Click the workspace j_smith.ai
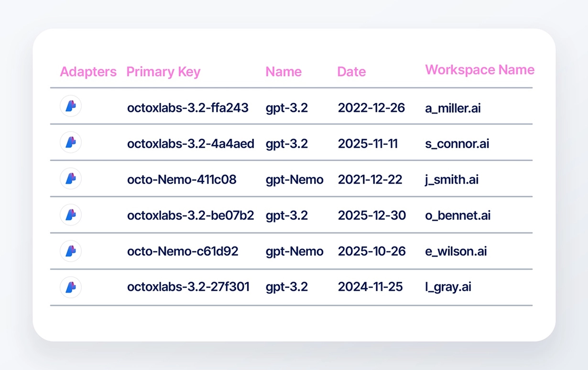 (452, 181)
